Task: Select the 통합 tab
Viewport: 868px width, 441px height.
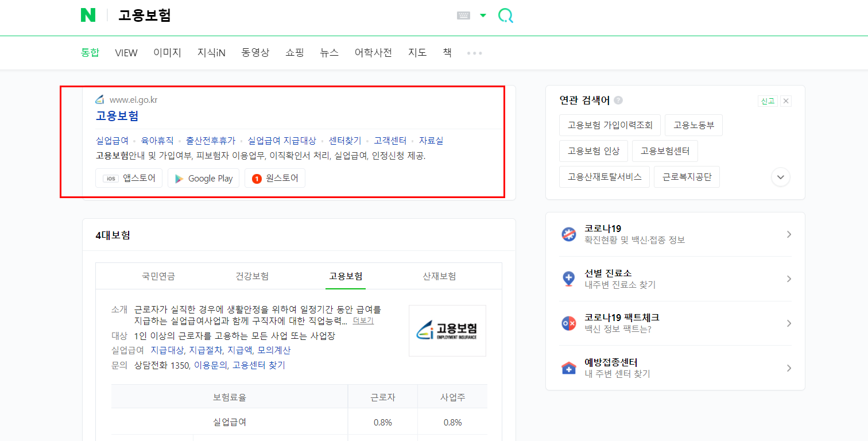Action: coord(90,53)
